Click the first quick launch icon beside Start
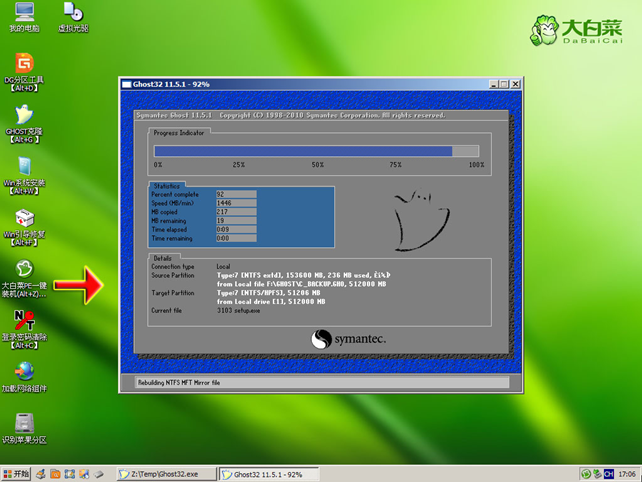This screenshot has width=642, height=482. (42, 473)
